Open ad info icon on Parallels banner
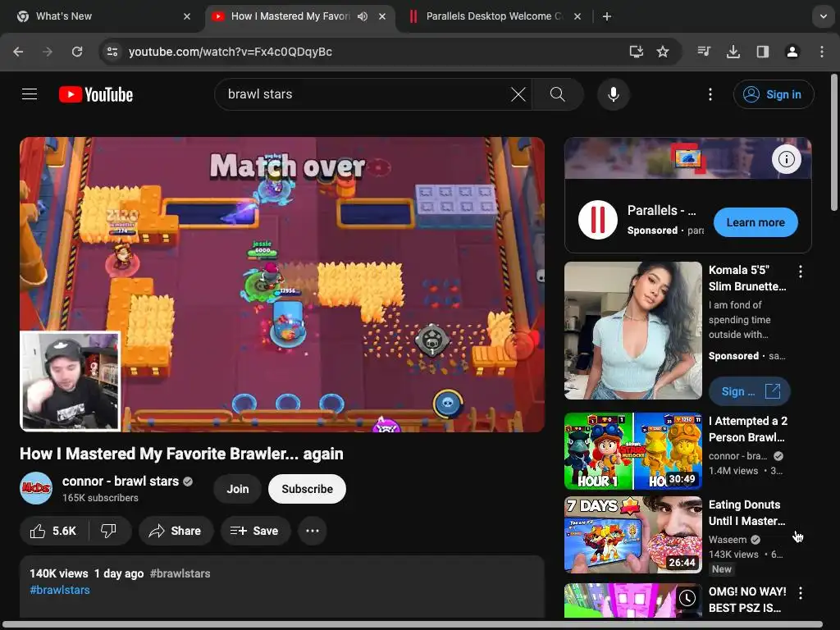 (x=786, y=159)
